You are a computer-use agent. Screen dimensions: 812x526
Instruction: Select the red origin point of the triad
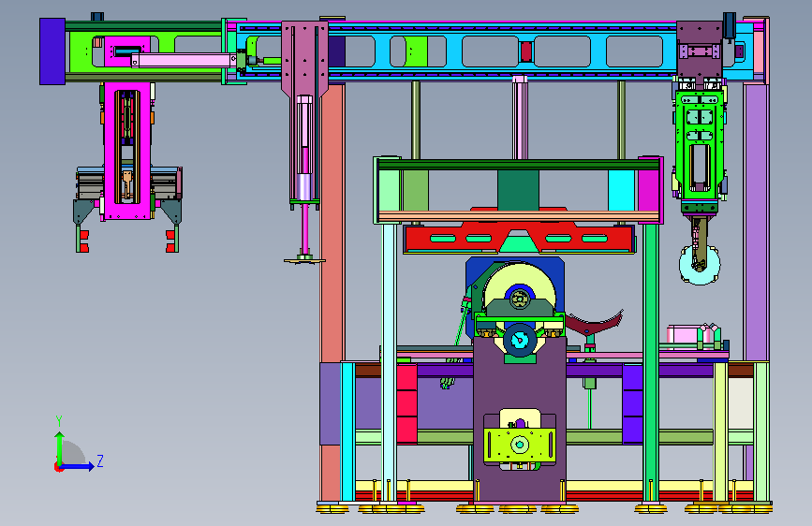(58, 467)
